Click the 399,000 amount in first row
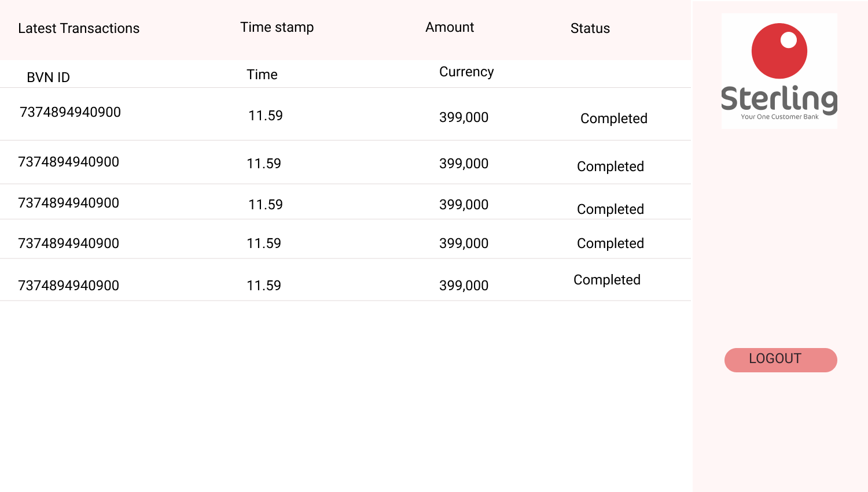 pyautogui.click(x=464, y=117)
